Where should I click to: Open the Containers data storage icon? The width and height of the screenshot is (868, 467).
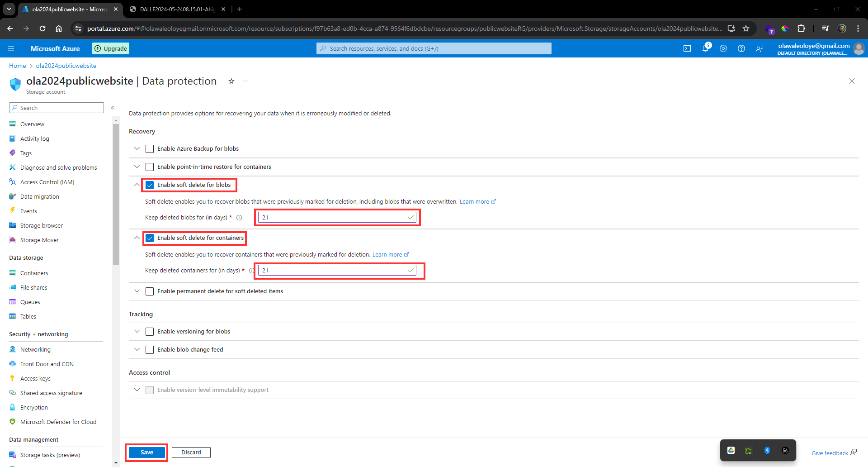[12, 273]
